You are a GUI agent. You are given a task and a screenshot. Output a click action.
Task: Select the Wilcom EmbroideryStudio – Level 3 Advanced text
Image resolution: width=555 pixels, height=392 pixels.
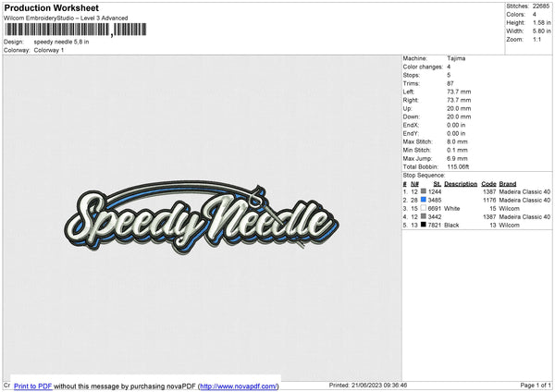pyautogui.click(x=66, y=18)
